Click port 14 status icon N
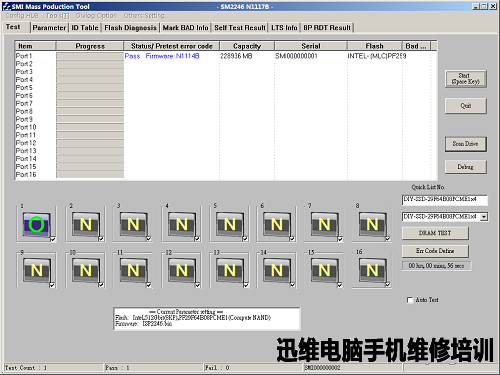The height and width of the screenshot is (375, 500). click(x=277, y=270)
